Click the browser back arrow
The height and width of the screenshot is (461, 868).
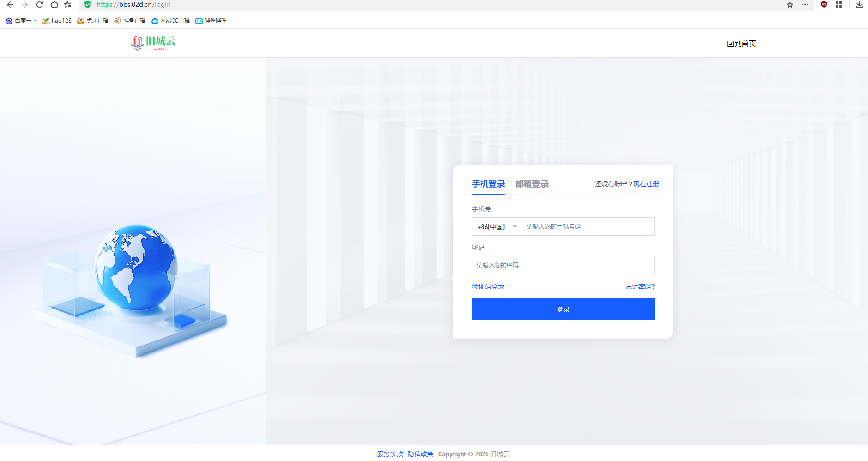coord(10,5)
